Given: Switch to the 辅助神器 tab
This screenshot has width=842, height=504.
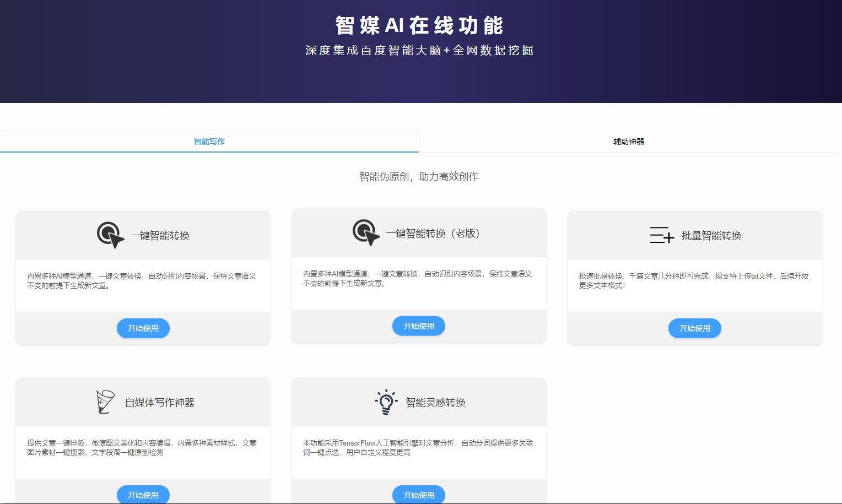Looking at the screenshot, I should point(629,142).
